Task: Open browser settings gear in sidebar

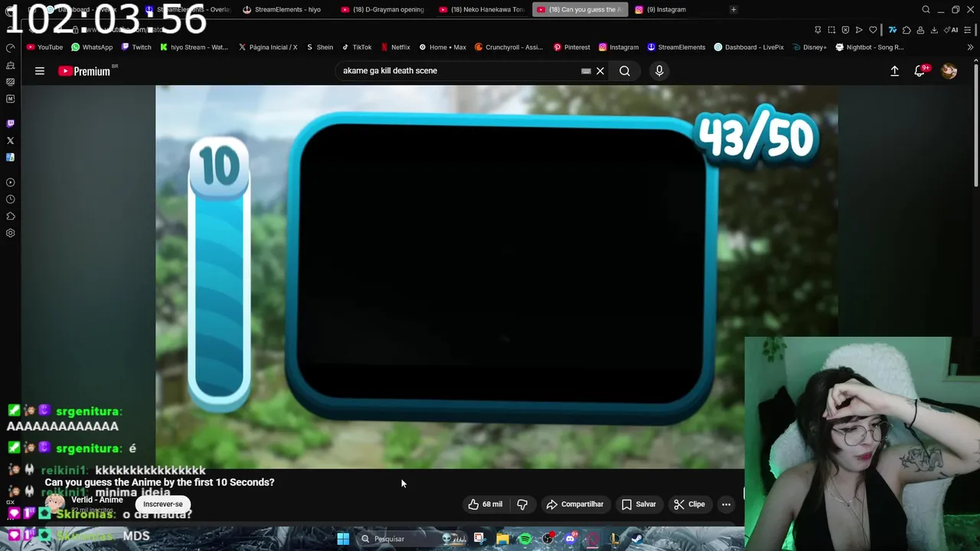Action: (10, 233)
